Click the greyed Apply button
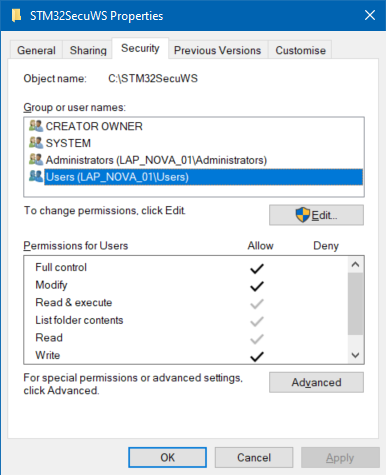 (340, 457)
